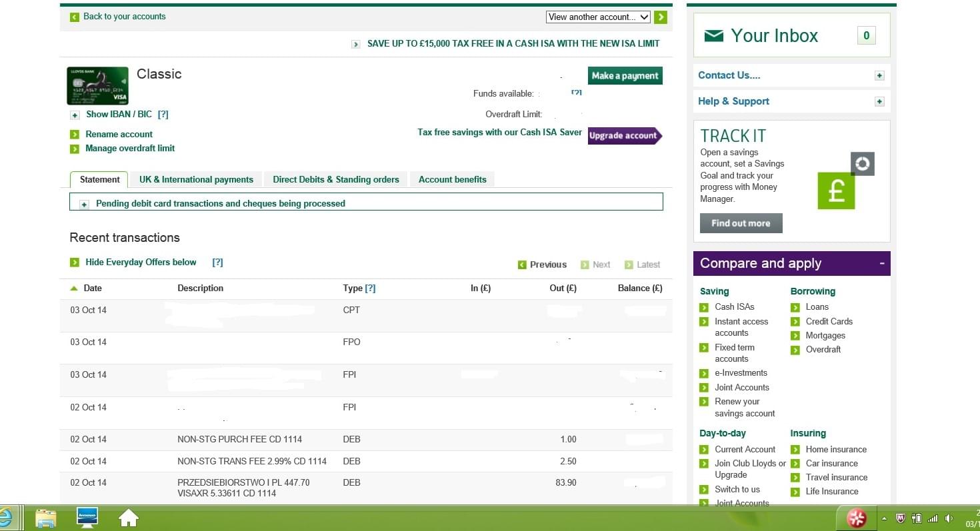This screenshot has height=531, width=980.
Task: Click Hide Everyday Offers below
Action: point(141,263)
